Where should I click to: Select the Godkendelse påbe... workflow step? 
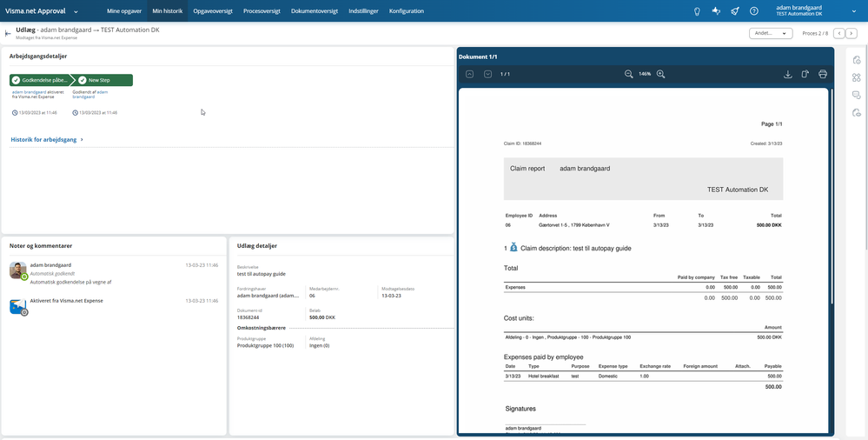tap(40, 80)
